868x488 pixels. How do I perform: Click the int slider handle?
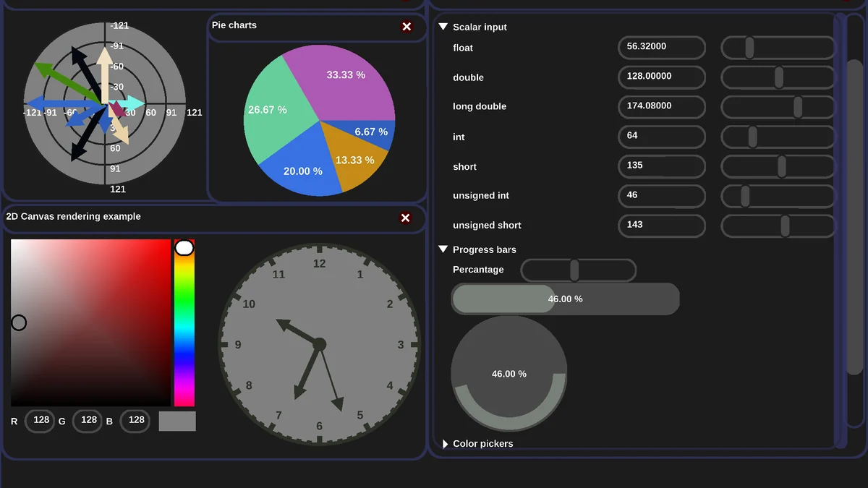click(752, 137)
